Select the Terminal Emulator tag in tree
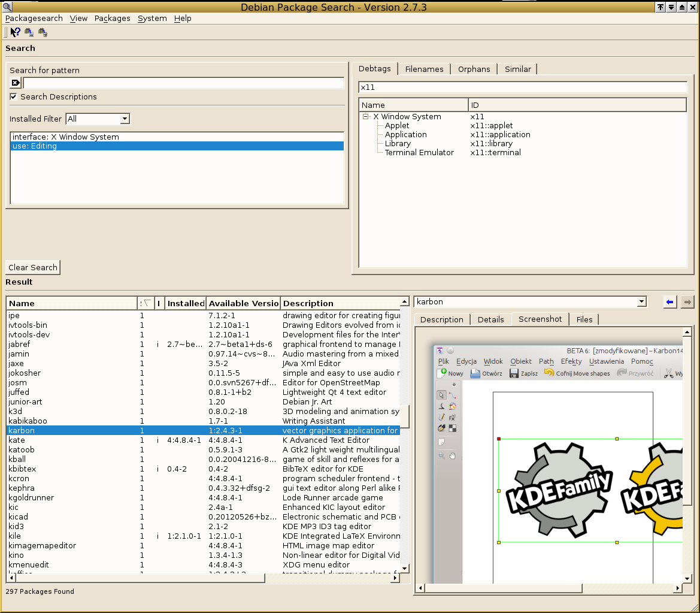Screen dimensions: 700x613 (x=419, y=152)
